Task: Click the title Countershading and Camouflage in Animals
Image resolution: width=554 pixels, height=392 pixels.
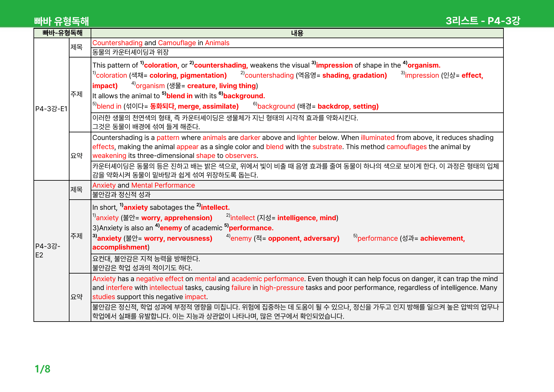Action: 161,43
